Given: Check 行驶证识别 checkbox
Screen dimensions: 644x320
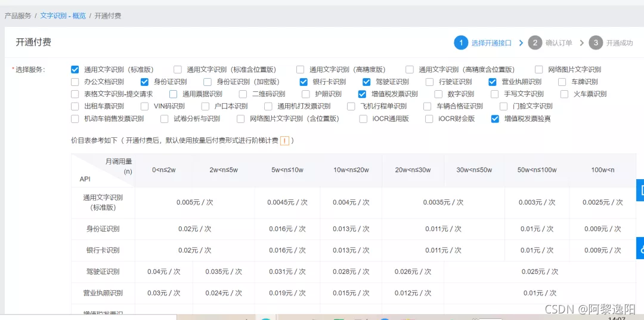Looking at the screenshot, I should tap(429, 82).
